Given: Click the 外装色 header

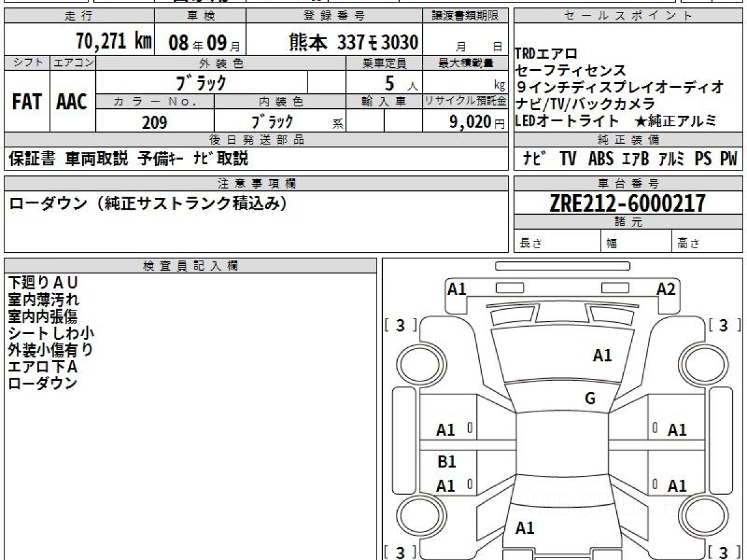Looking at the screenshot, I should 221,63.
